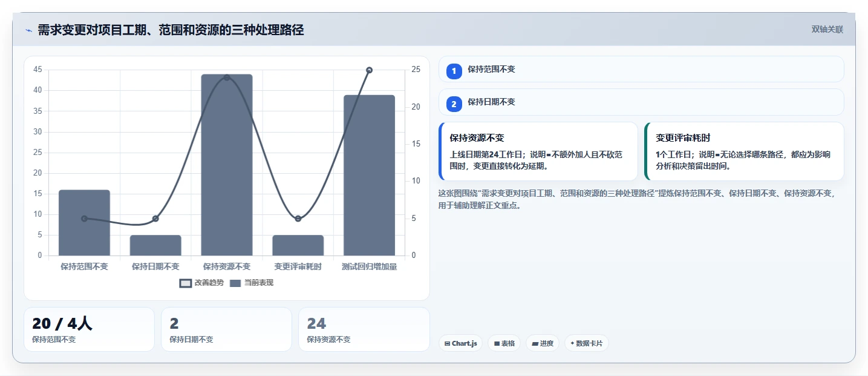
Task: Toggle the 改善趋势 legend item
Action: (201, 283)
